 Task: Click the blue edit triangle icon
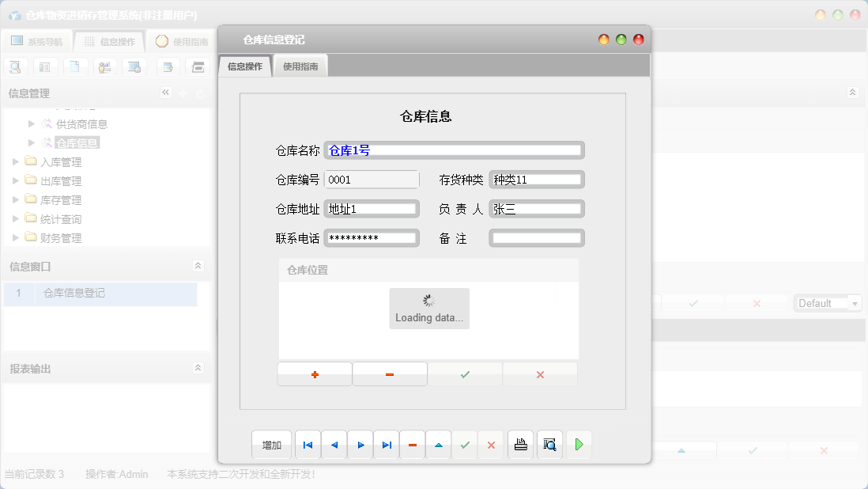tap(438, 444)
